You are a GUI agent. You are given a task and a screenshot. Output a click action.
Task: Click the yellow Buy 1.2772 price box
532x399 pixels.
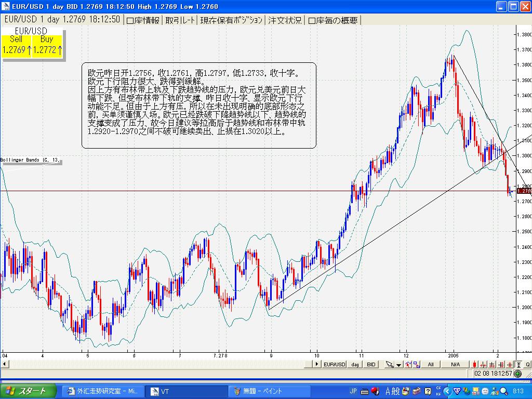tap(47, 46)
